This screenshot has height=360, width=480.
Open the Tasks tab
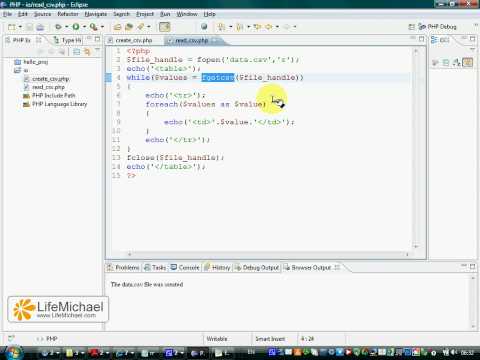155,267
